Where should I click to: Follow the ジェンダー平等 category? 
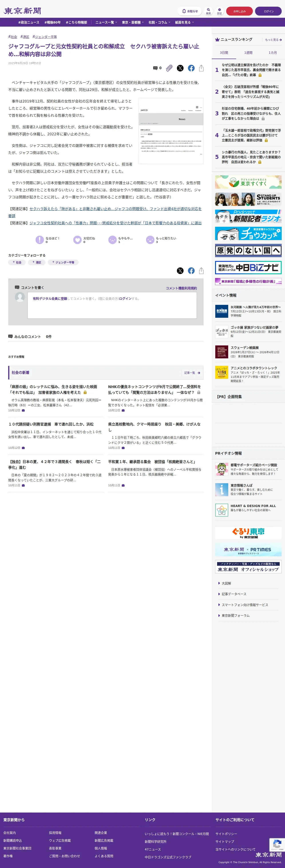[63, 262]
